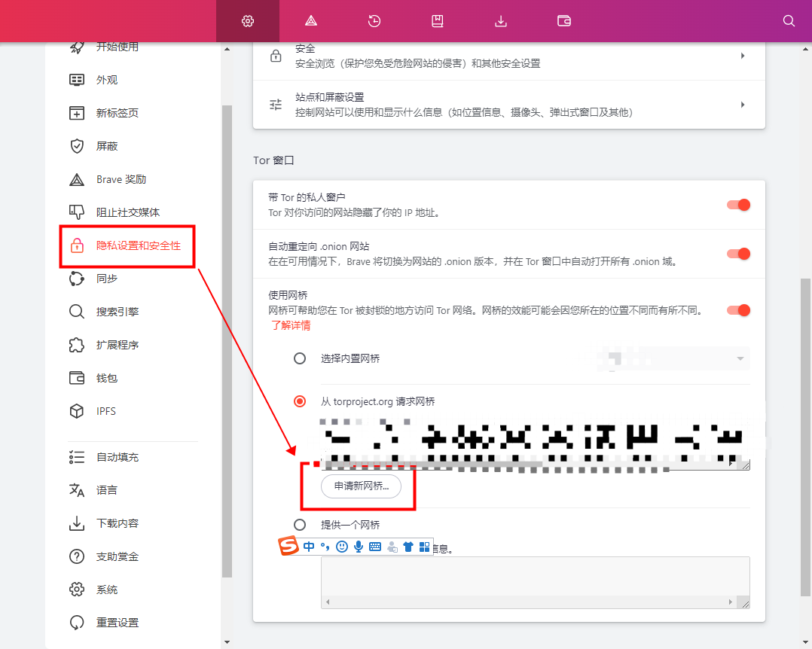Click the 申请新网桥 button
This screenshot has width=812, height=649.
click(x=362, y=486)
